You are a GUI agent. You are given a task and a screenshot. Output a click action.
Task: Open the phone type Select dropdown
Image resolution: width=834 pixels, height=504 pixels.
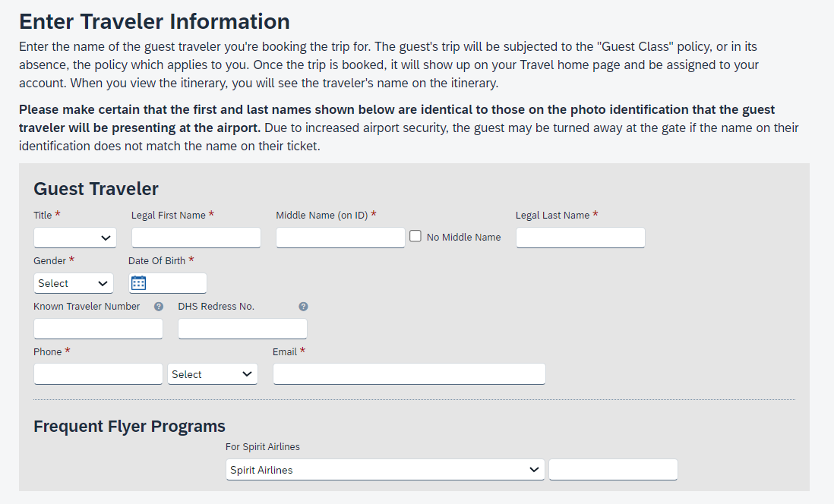212,374
